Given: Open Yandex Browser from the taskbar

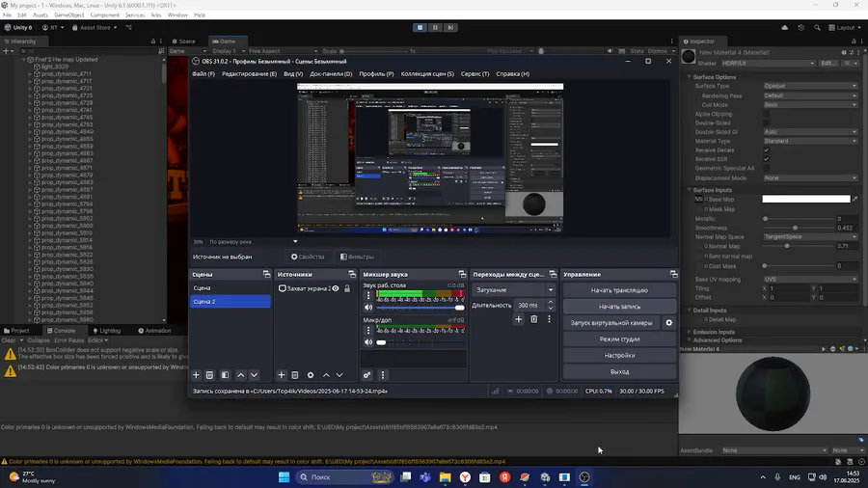Looking at the screenshot, I should [x=465, y=477].
